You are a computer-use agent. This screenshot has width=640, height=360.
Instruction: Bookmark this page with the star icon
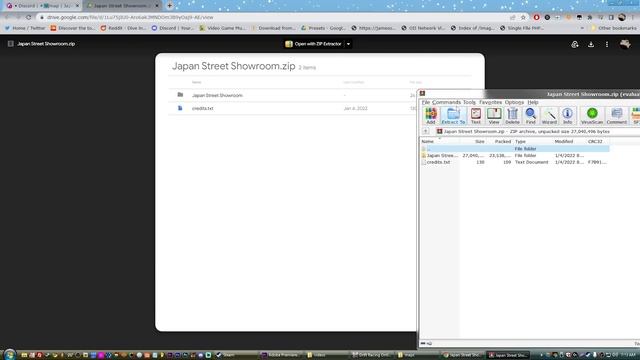(x=523, y=18)
